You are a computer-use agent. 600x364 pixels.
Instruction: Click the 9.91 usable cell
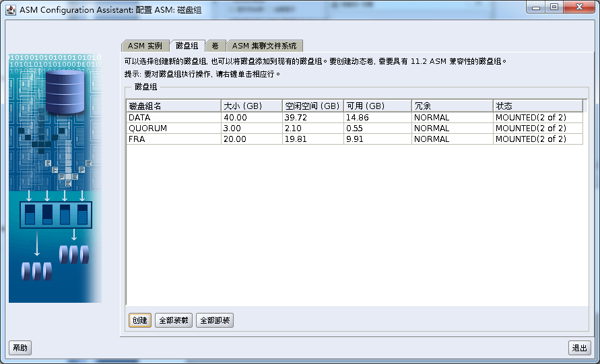point(377,139)
